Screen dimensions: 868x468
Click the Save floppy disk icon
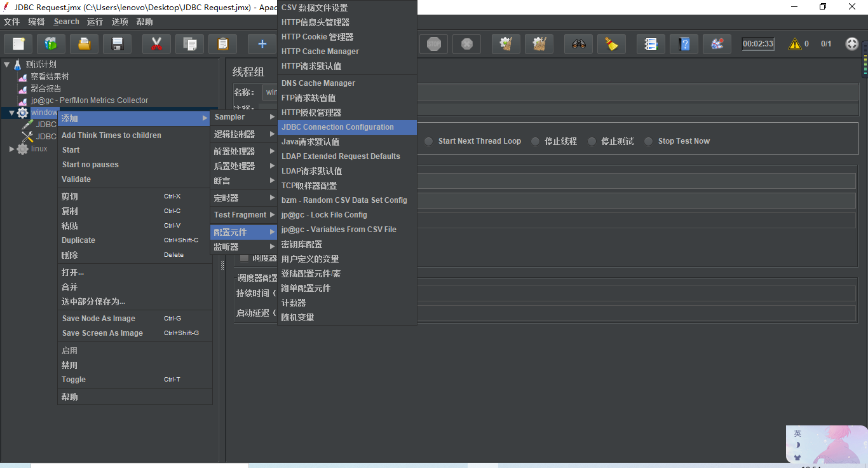pos(117,44)
